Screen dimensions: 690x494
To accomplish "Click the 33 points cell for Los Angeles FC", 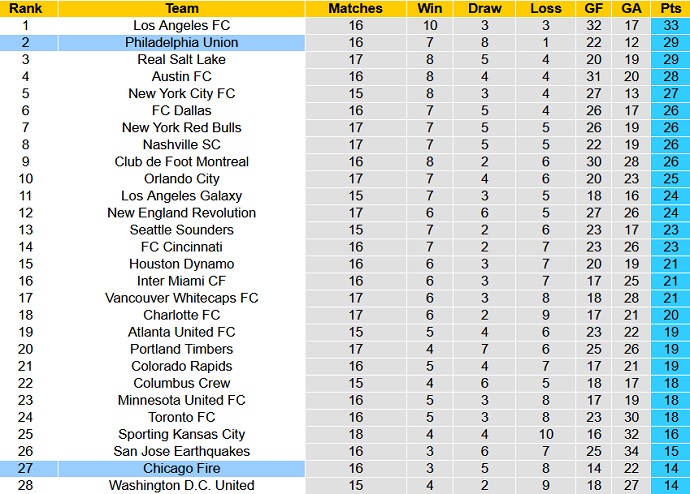I will [x=669, y=25].
